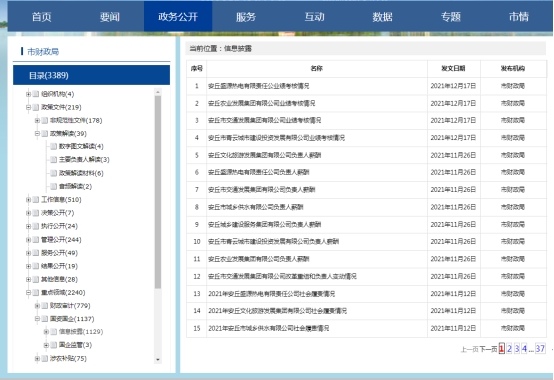Open the 首页 navigation tab
This screenshot has height=380, width=554.
point(42,17)
